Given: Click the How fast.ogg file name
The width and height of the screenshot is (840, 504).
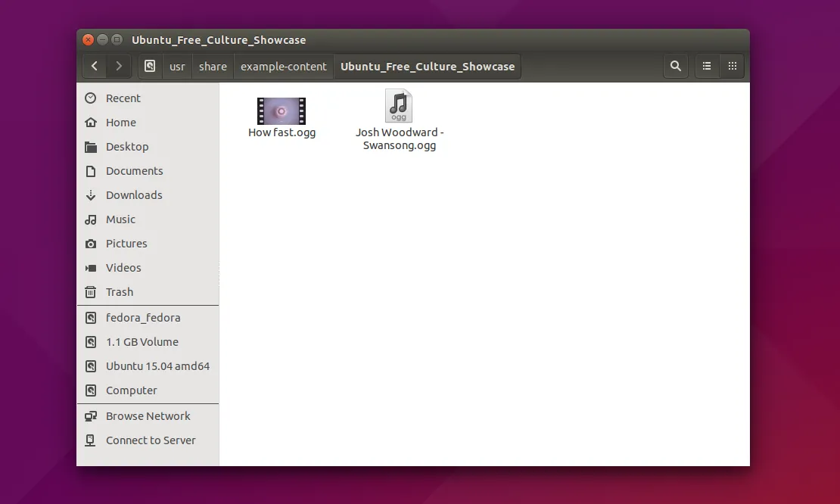Looking at the screenshot, I should [282, 132].
